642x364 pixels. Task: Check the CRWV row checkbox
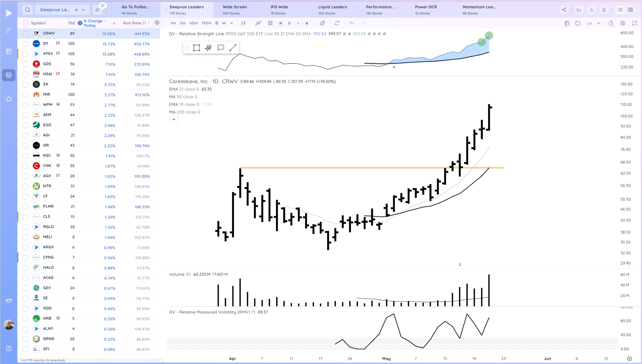pyautogui.click(x=25, y=34)
